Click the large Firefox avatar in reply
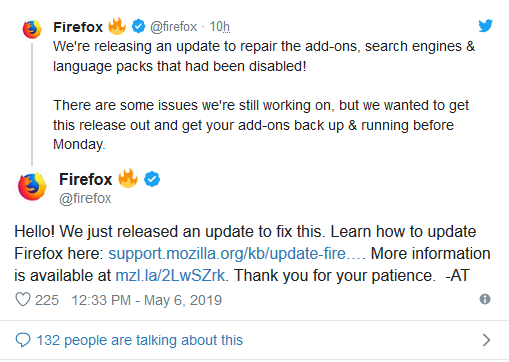Viewport: 509px width, 362px height. tap(32, 187)
